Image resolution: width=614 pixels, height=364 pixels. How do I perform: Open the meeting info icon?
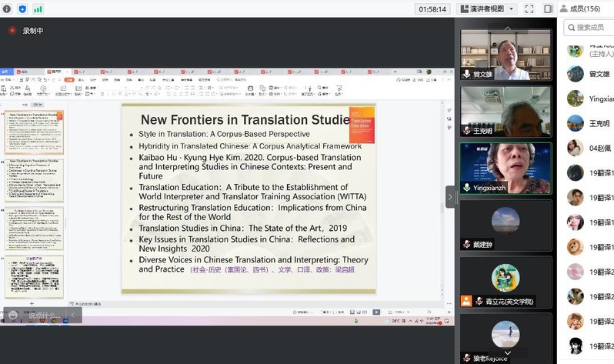coord(7,8)
